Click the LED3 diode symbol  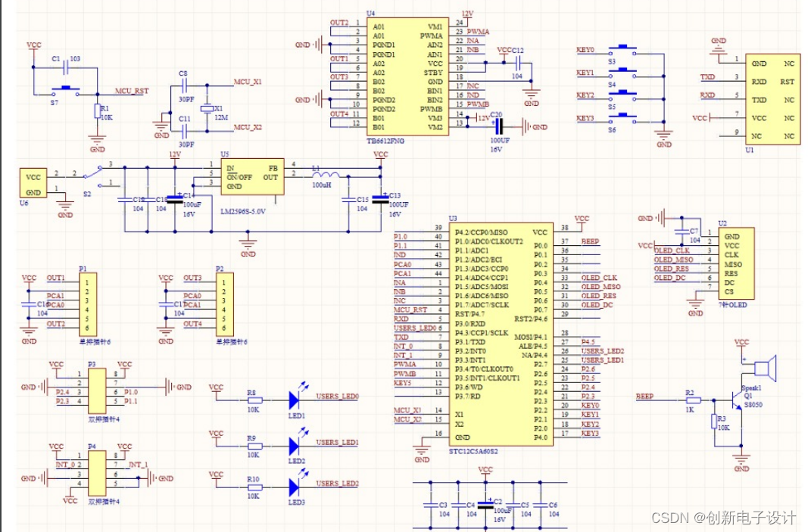296,486
